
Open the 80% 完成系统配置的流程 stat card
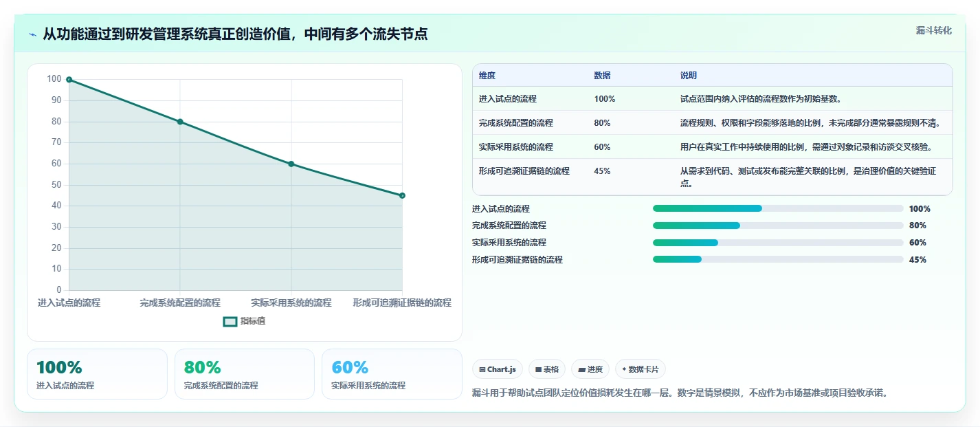[x=244, y=374]
